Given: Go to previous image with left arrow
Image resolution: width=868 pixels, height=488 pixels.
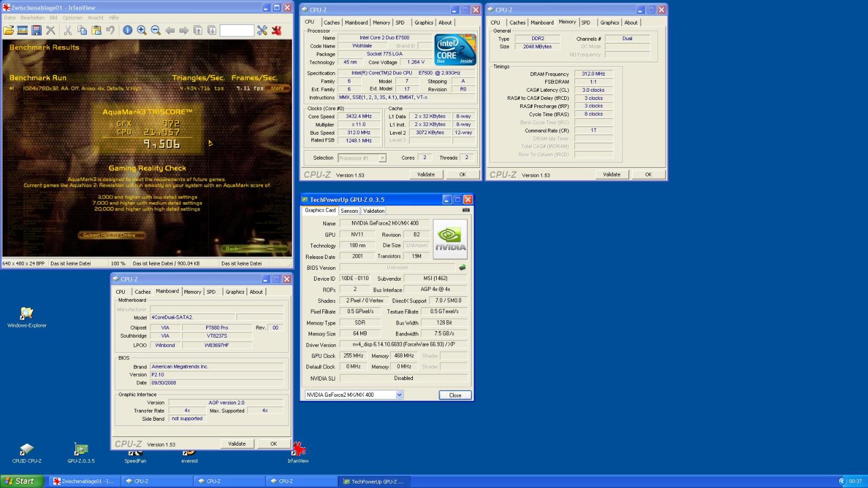Looking at the screenshot, I should click(170, 30).
